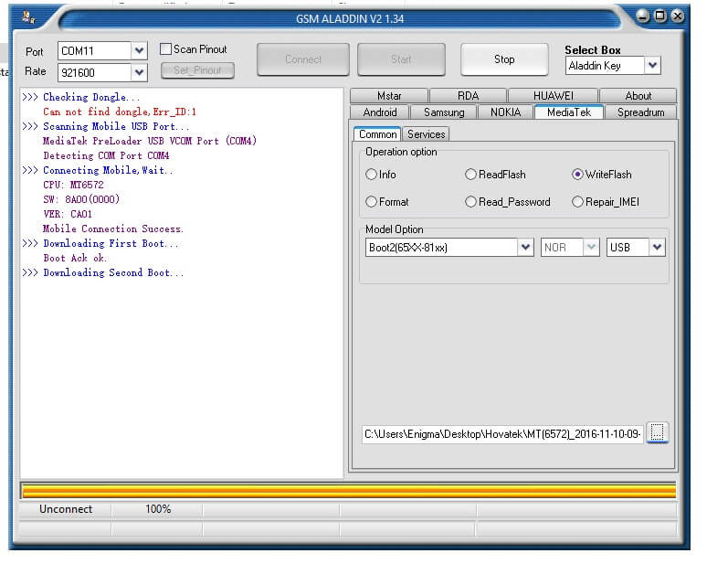Choose the Read_Password radio button
Image resolution: width=728 pixels, height=564 pixels.
pos(470,202)
